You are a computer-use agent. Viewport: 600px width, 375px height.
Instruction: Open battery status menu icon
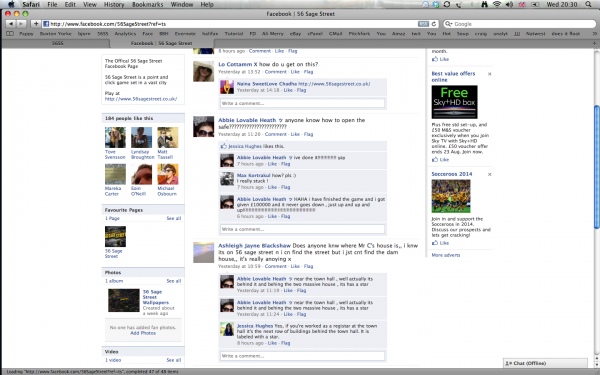(535, 4)
